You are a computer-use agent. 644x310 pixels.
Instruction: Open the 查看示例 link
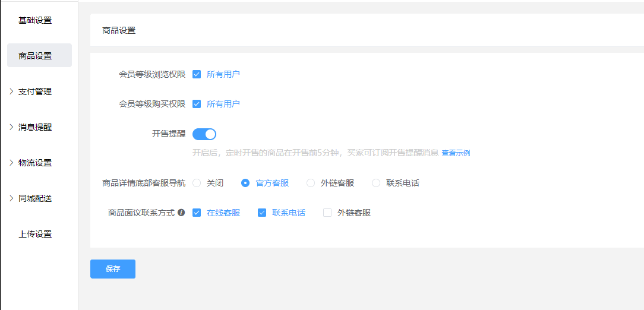tap(456, 153)
